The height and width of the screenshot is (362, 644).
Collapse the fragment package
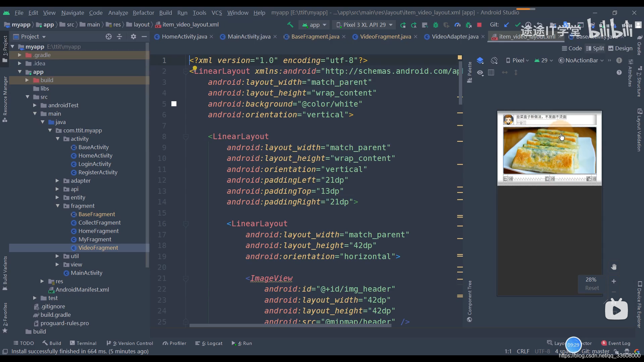[57, 206]
